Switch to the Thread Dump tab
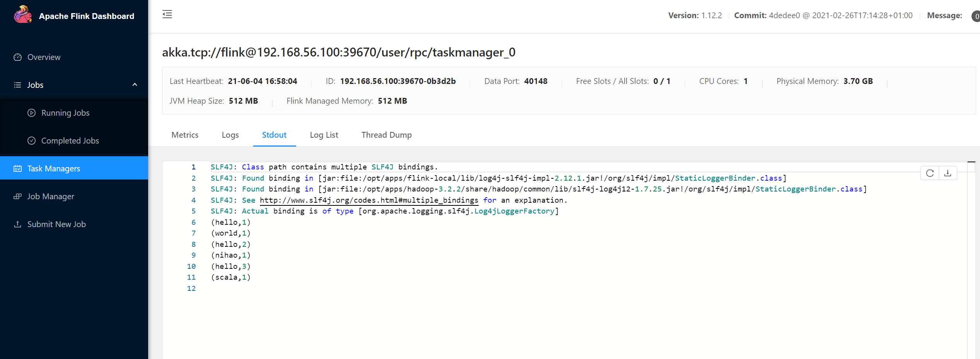This screenshot has height=359, width=980. click(x=386, y=135)
